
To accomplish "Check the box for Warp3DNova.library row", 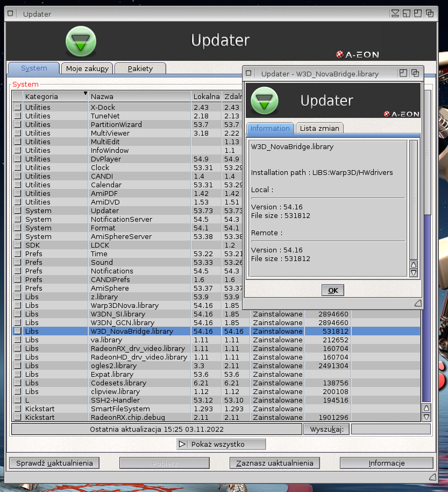I will click(18, 305).
